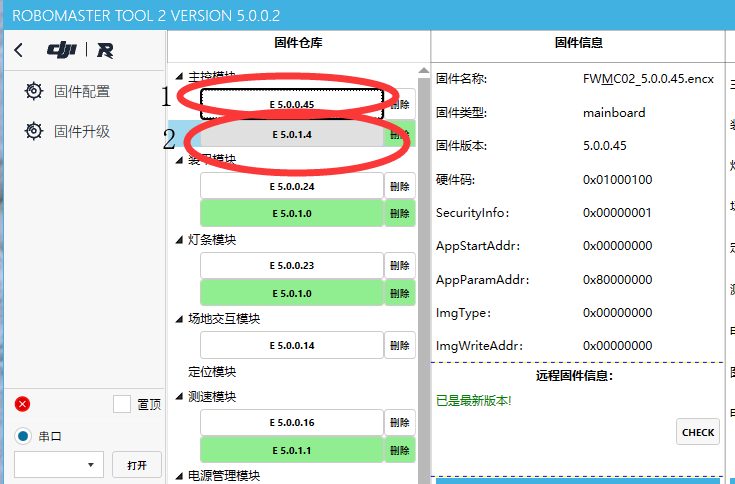The width and height of the screenshot is (735, 484).
Task: Delete firmware E 5.0.0.24 with 删除
Action: [x=400, y=186]
